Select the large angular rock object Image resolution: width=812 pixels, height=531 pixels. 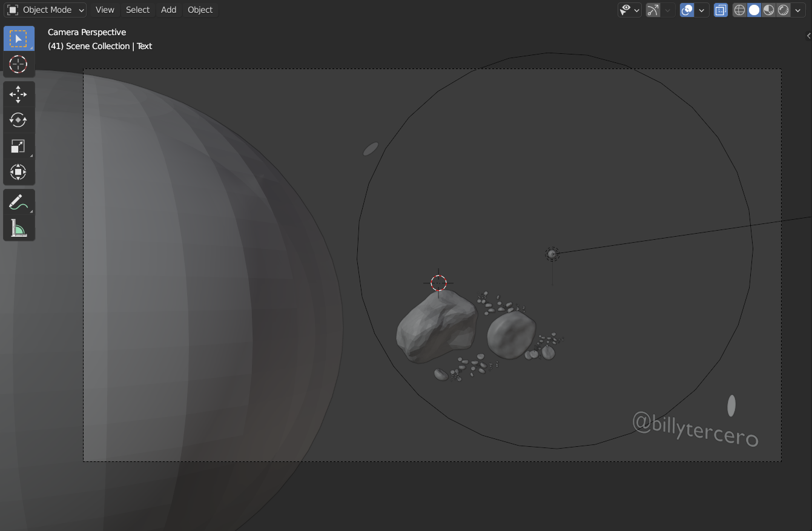click(436, 327)
